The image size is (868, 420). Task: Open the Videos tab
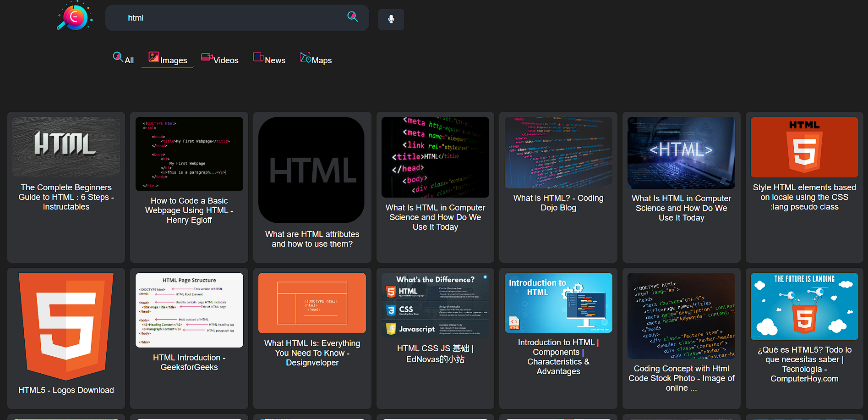click(x=220, y=59)
